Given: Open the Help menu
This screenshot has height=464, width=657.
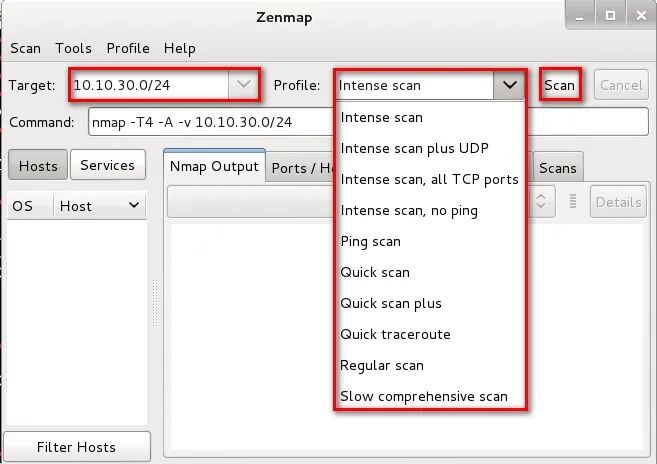Looking at the screenshot, I should pos(179,48).
